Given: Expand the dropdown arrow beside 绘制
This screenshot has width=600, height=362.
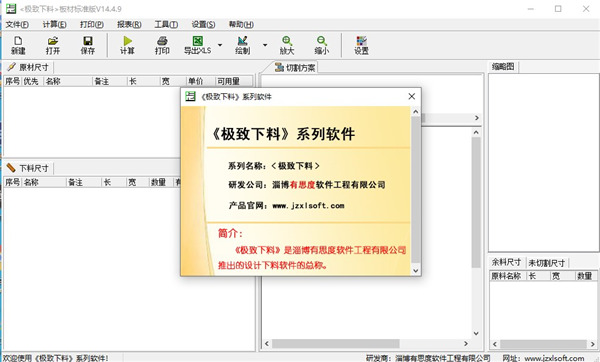Looking at the screenshot, I should pos(265,45).
